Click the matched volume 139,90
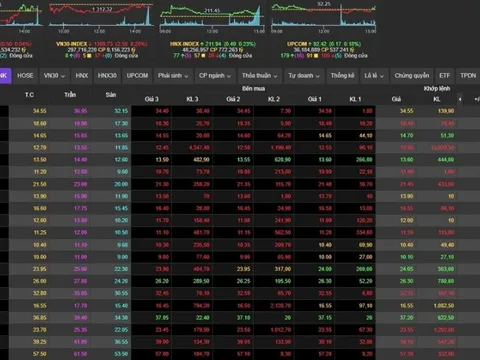Image resolution: width=480 pixels, height=360 pixels. click(446, 111)
